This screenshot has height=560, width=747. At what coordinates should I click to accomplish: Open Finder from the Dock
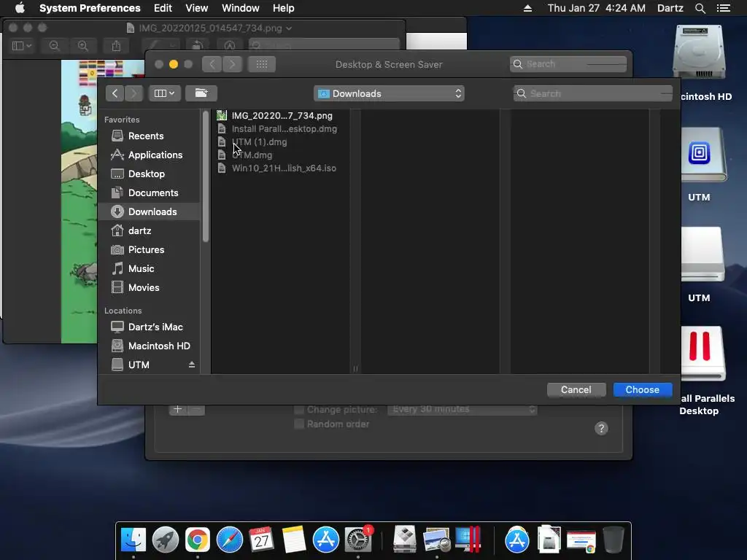[x=133, y=540]
